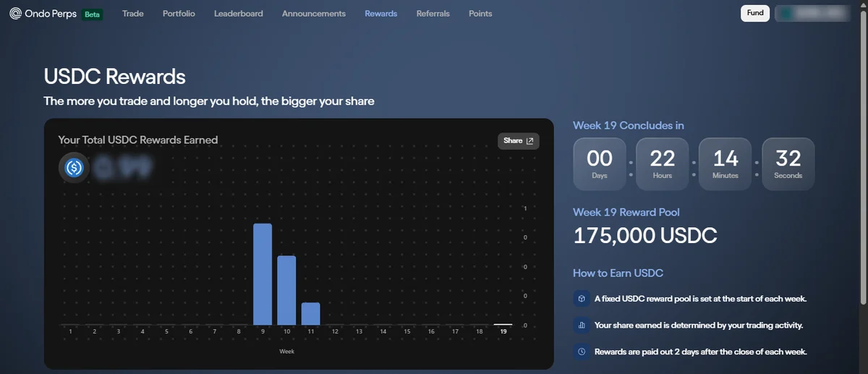Click the USDC coin icon
The height and width of the screenshot is (374, 868).
(74, 168)
